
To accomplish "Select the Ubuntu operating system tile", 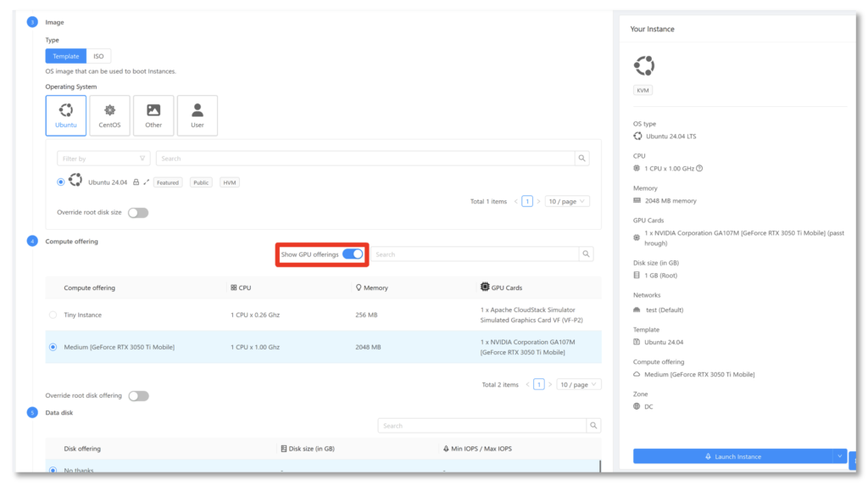I will [x=66, y=115].
